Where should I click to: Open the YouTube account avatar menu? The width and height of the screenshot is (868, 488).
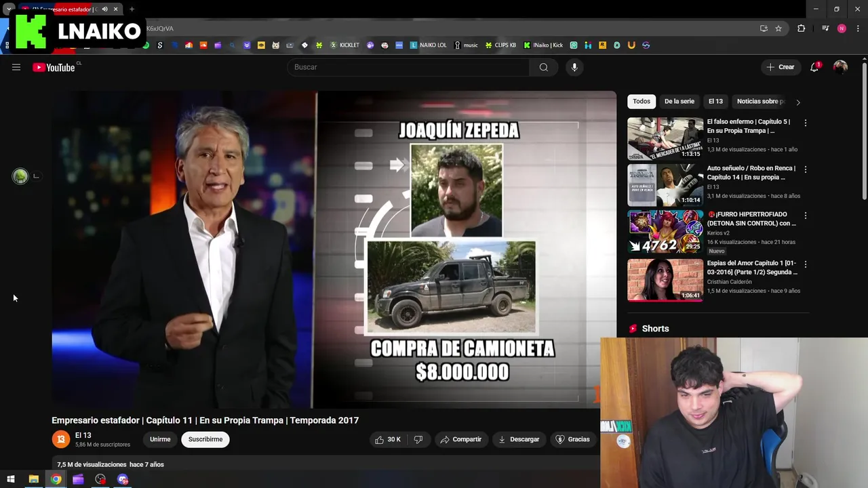(x=840, y=67)
